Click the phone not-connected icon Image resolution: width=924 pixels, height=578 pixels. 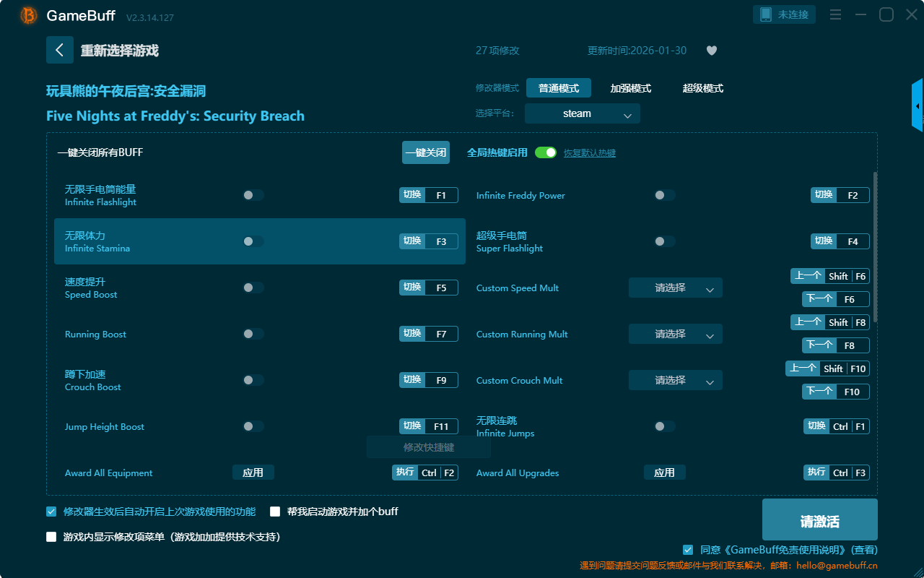click(765, 14)
